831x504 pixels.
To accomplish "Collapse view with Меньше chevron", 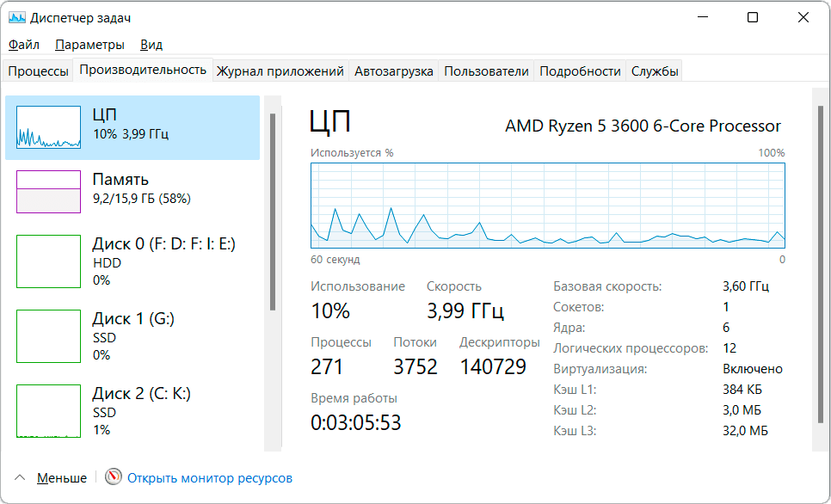I will [x=20, y=477].
